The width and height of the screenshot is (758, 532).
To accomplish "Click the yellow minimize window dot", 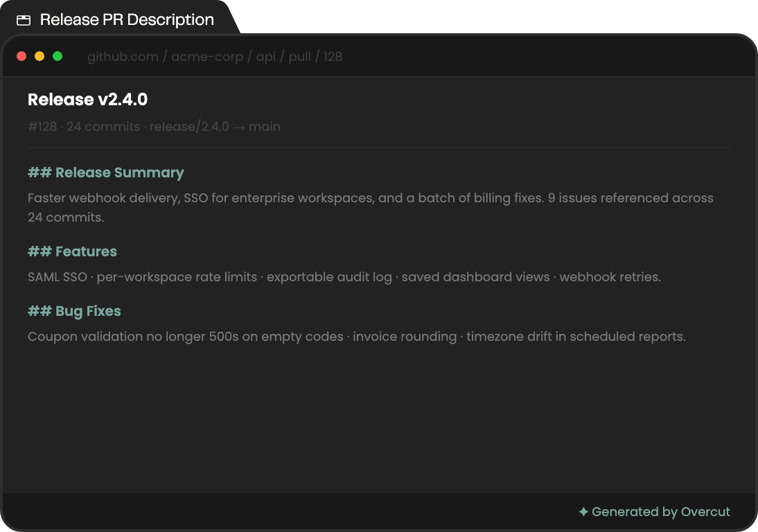I will click(x=39, y=56).
